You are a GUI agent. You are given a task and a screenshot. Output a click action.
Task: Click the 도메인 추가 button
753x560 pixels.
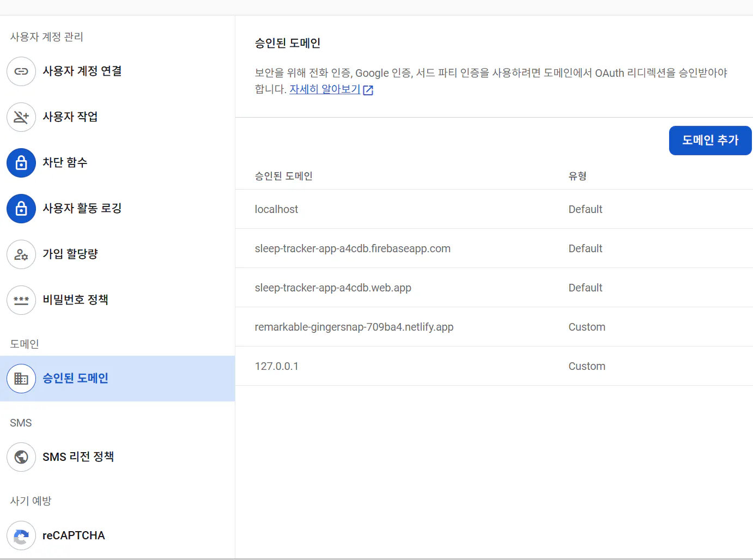(710, 140)
